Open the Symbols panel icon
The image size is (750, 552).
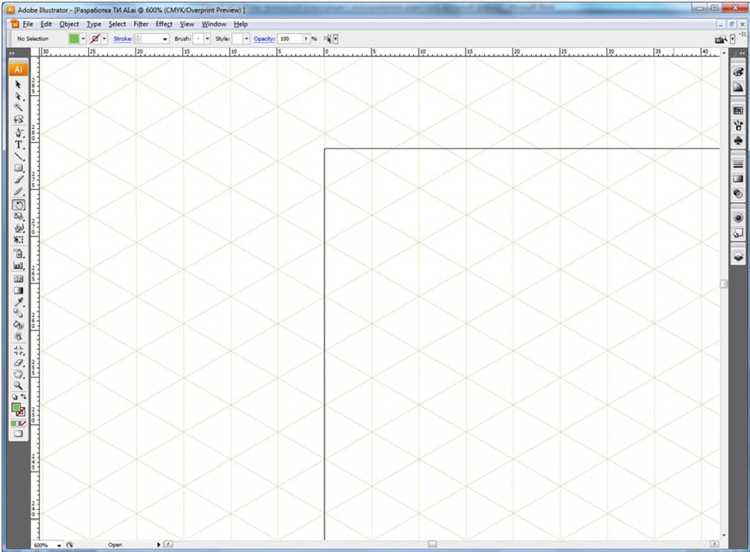[x=738, y=141]
